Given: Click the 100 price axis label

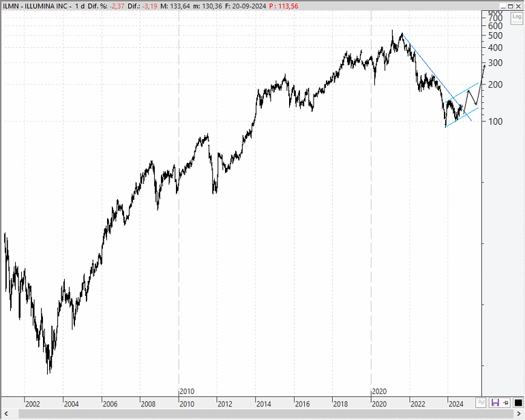Looking at the screenshot, I should pyautogui.click(x=496, y=121).
